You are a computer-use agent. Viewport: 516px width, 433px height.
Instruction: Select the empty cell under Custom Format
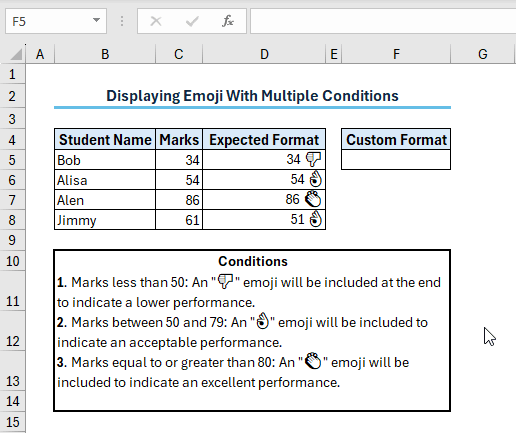point(396,160)
